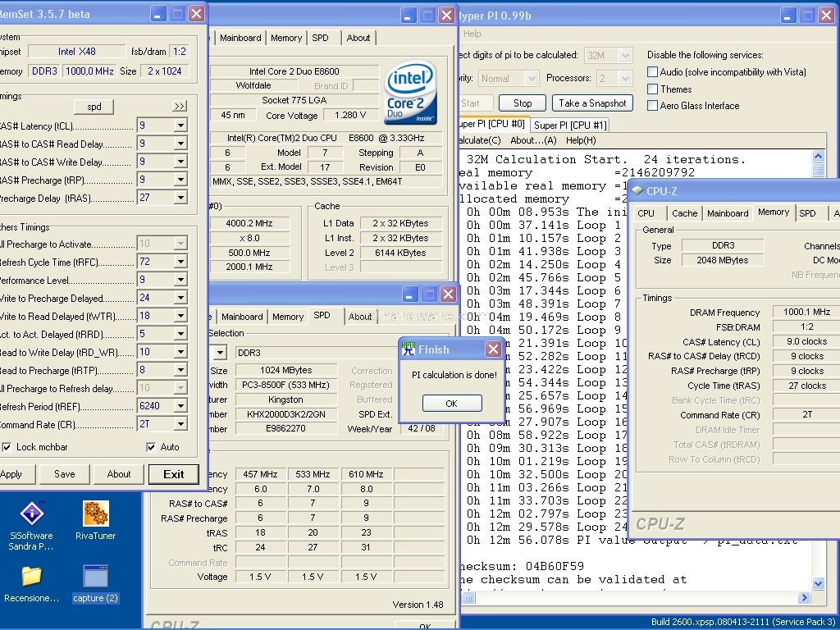This screenshot has width=840, height=630.
Task: Click the pi icon in Finish dialog title
Action: click(x=409, y=349)
